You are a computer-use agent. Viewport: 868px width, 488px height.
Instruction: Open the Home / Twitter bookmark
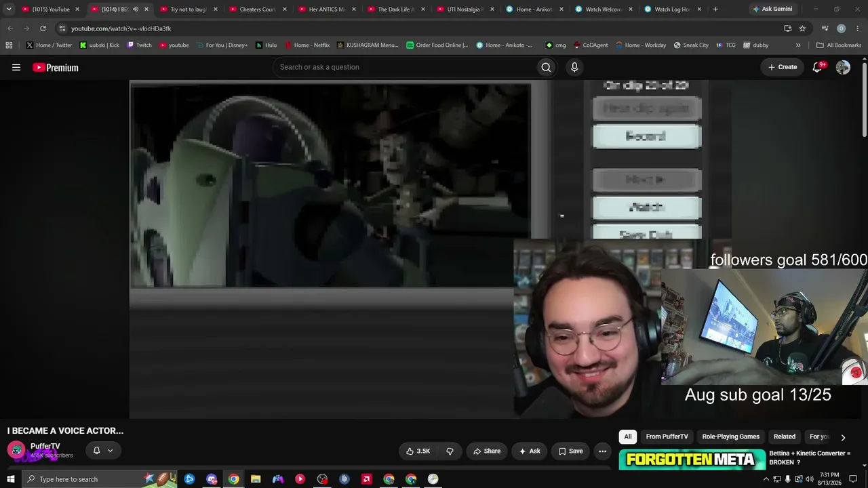(x=49, y=45)
